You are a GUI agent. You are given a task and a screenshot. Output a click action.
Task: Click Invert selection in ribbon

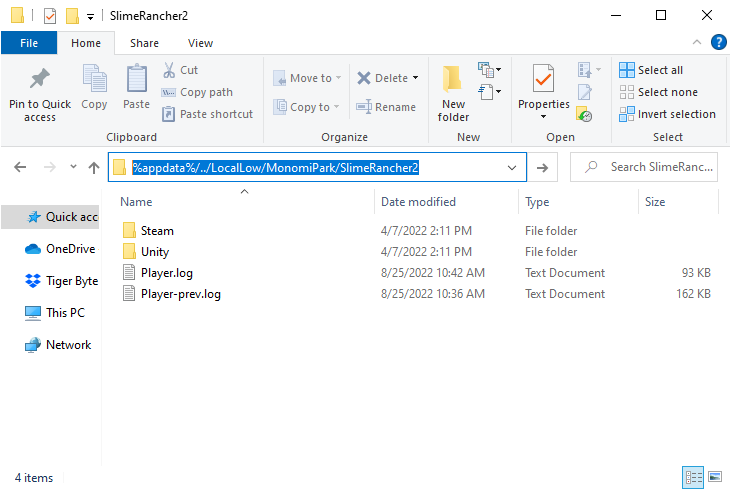[668, 114]
